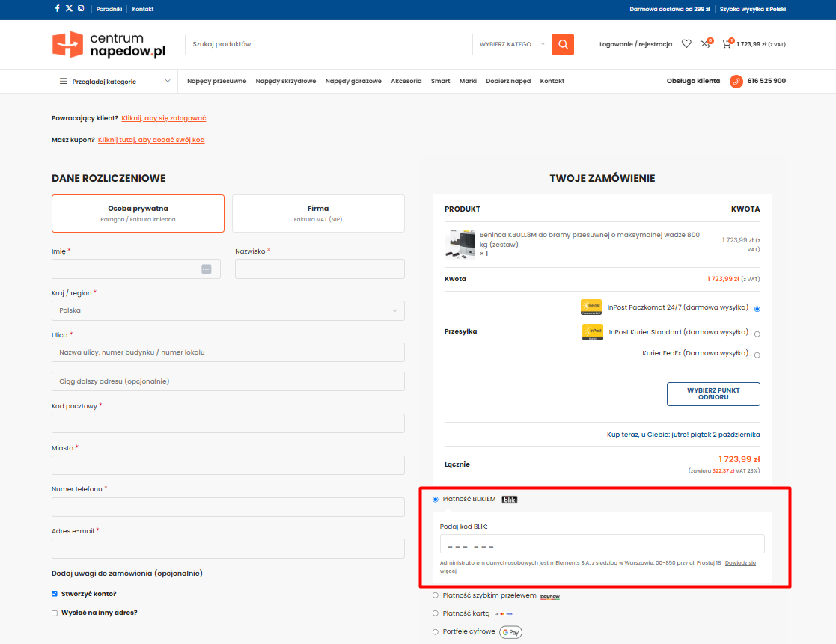Open Poradniki link in top bar
The height and width of the screenshot is (644, 836).
[109, 9]
